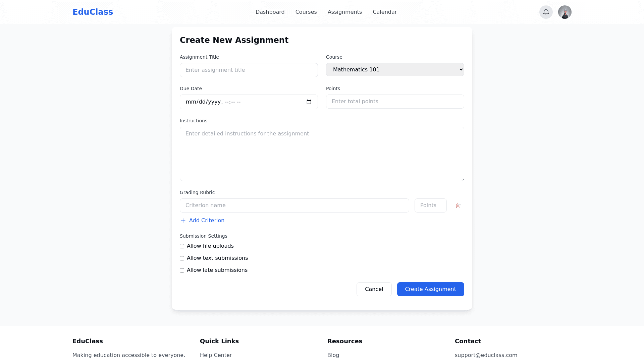Open the due date calendar picker icon
The width and height of the screenshot is (644, 362).
[x=309, y=102]
